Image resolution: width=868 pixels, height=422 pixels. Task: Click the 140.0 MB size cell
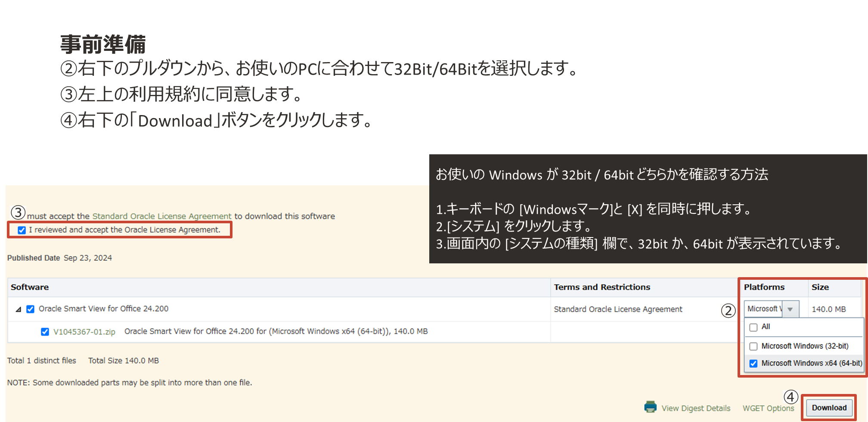coord(829,309)
